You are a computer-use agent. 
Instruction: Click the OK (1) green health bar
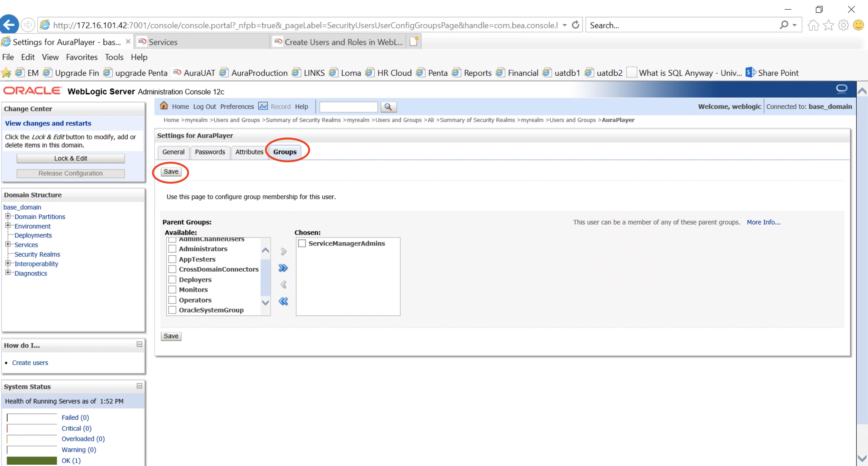[x=31, y=460]
